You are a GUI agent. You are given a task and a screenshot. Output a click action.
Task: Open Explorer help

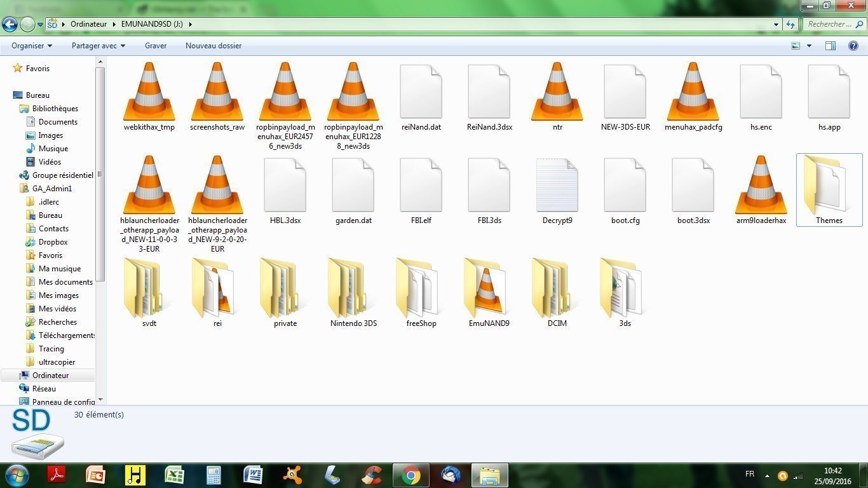pyautogui.click(x=853, y=46)
